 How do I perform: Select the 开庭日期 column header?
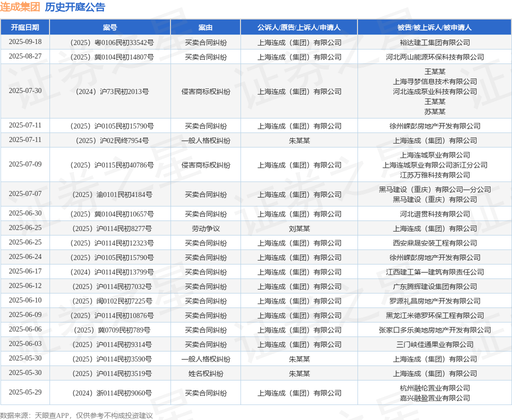(25, 27)
